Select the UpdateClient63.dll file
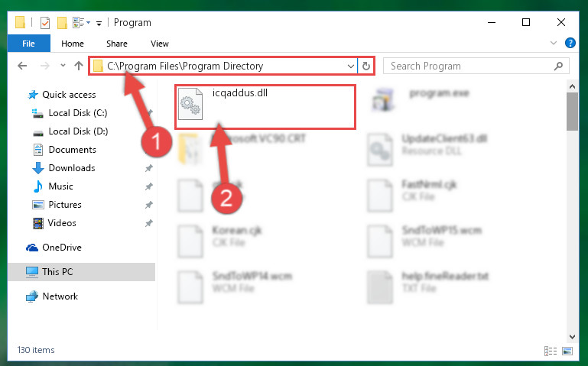The image size is (588, 366). point(444,138)
